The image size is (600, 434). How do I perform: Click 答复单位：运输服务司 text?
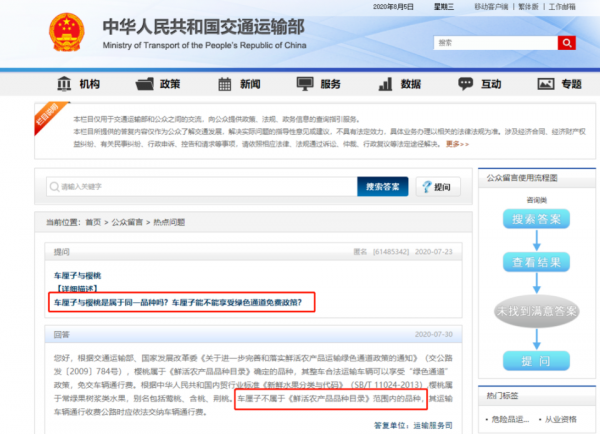coord(413,426)
